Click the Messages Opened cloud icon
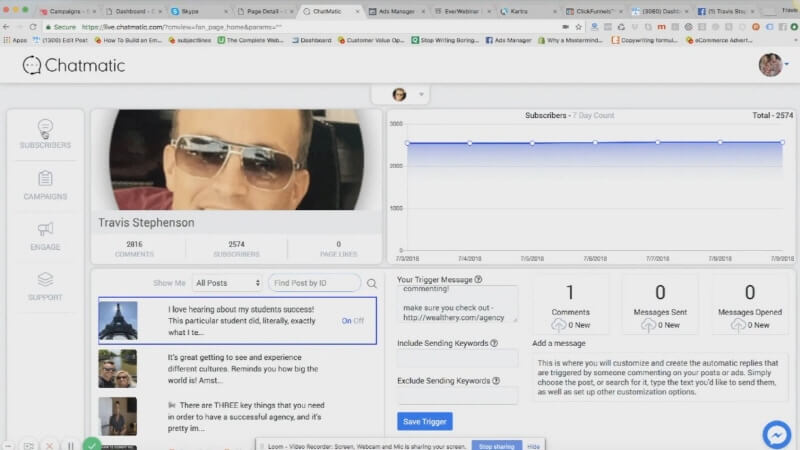Image resolution: width=800 pixels, height=450 pixels. coord(738,325)
